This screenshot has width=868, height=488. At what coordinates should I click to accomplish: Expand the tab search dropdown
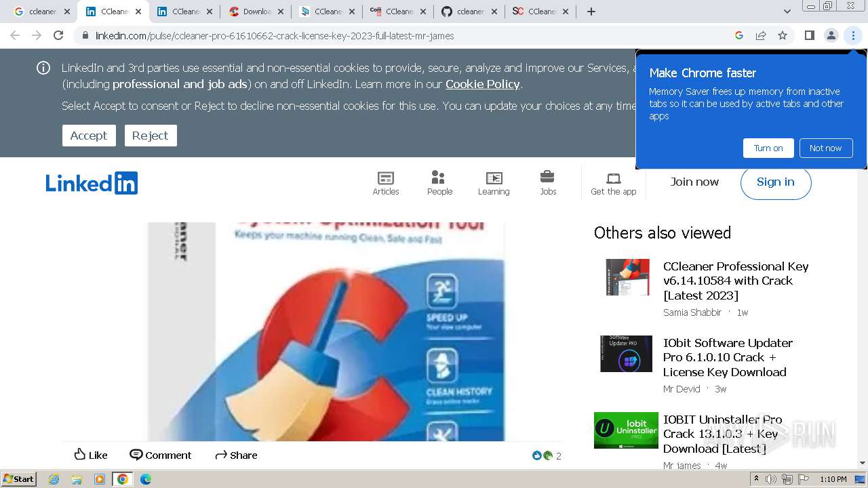click(787, 12)
